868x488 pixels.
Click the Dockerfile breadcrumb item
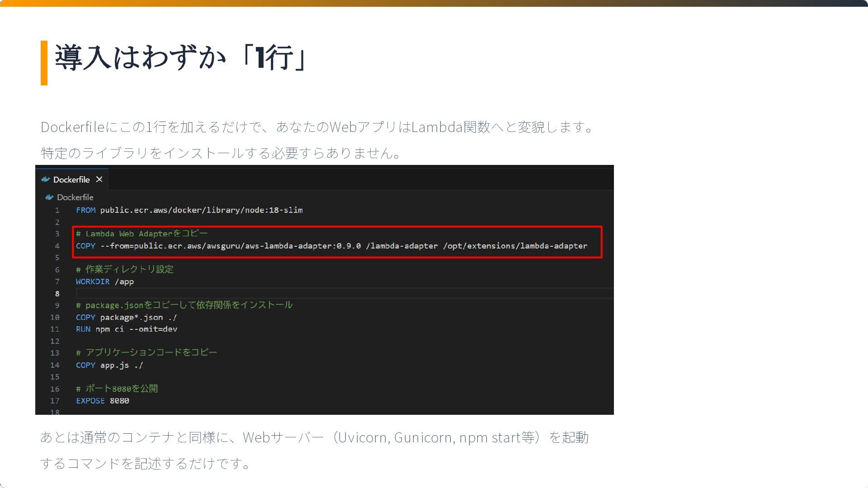click(x=75, y=197)
